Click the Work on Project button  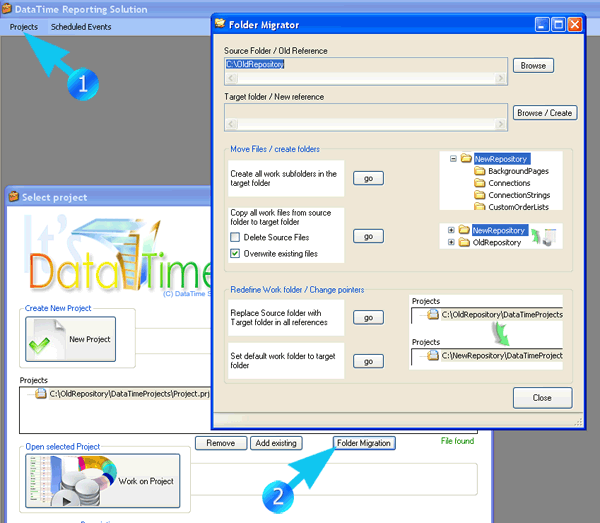pos(103,481)
